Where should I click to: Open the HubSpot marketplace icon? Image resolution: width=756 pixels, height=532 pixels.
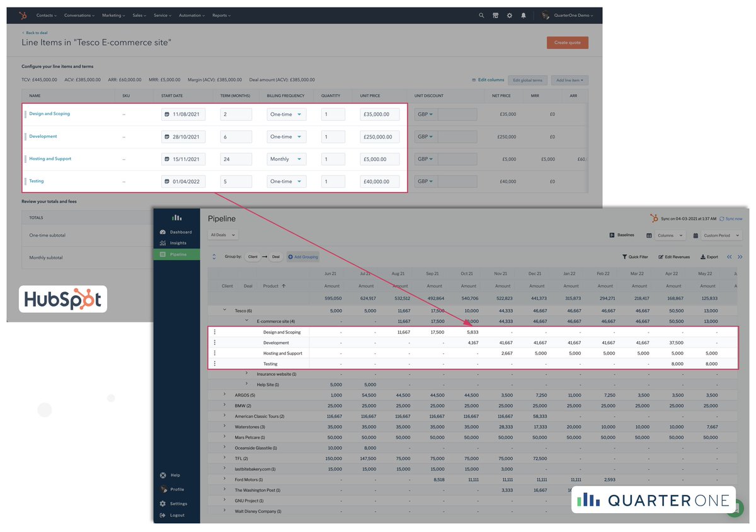tap(496, 15)
